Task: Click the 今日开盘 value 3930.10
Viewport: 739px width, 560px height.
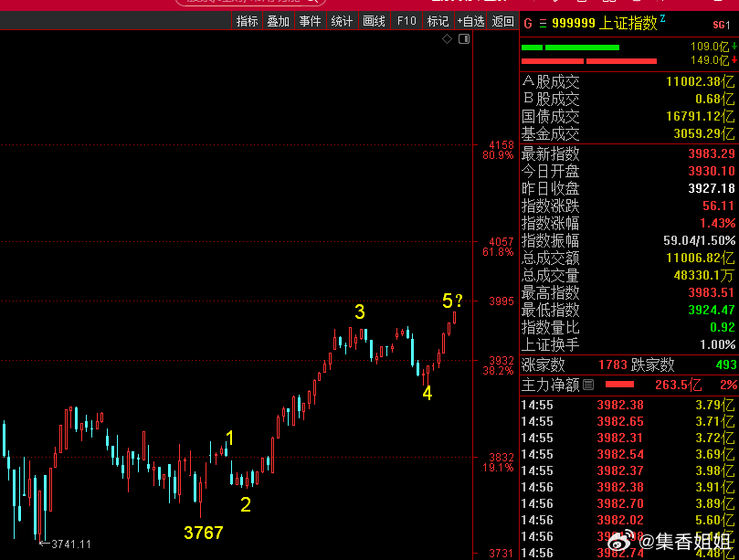Action: (x=712, y=171)
